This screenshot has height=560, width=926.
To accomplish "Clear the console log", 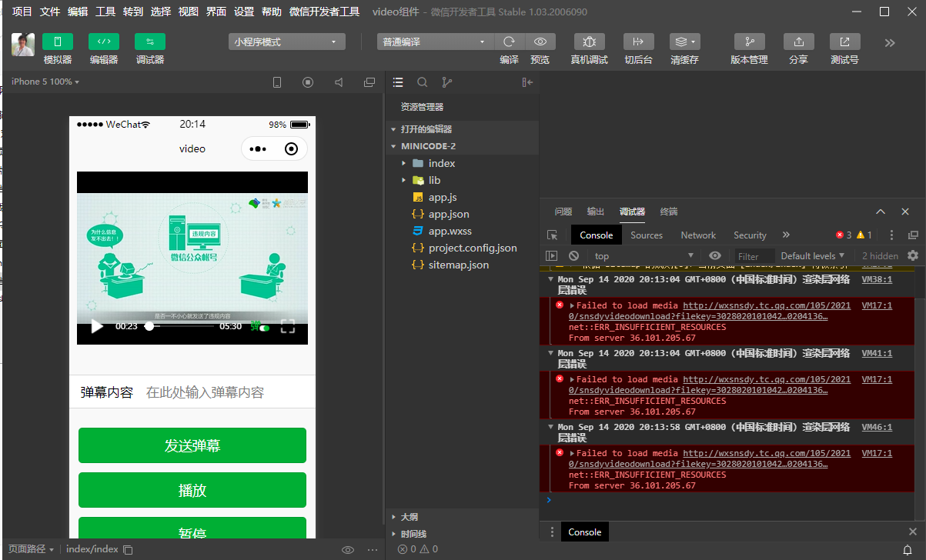I will coord(573,256).
